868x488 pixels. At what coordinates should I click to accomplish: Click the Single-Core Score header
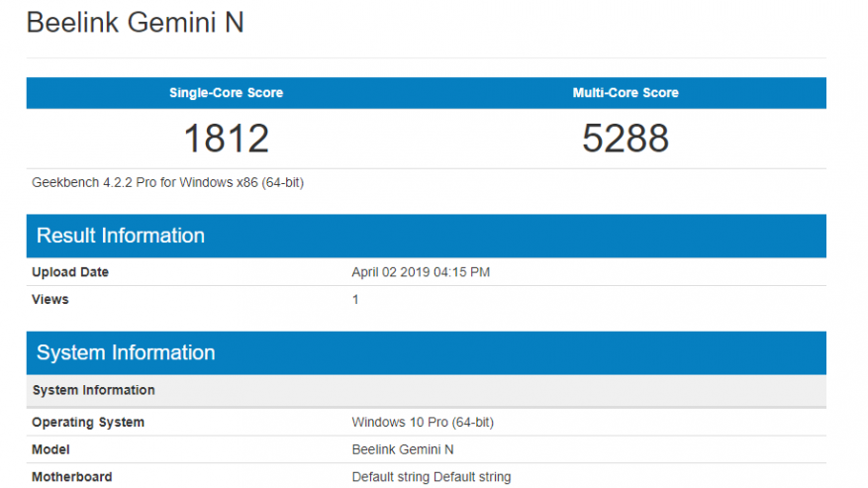pos(226,92)
